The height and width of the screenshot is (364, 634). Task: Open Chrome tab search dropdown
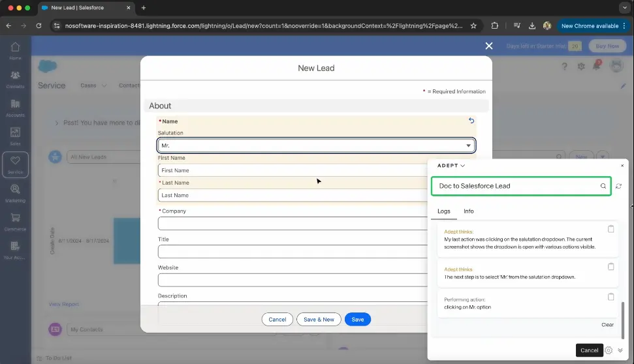(x=625, y=8)
